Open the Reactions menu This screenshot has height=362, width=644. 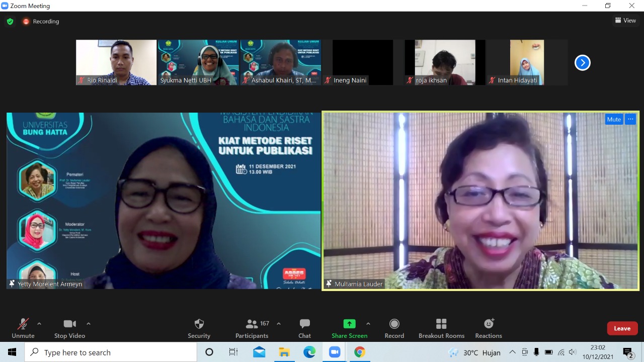pyautogui.click(x=488, y=328)
